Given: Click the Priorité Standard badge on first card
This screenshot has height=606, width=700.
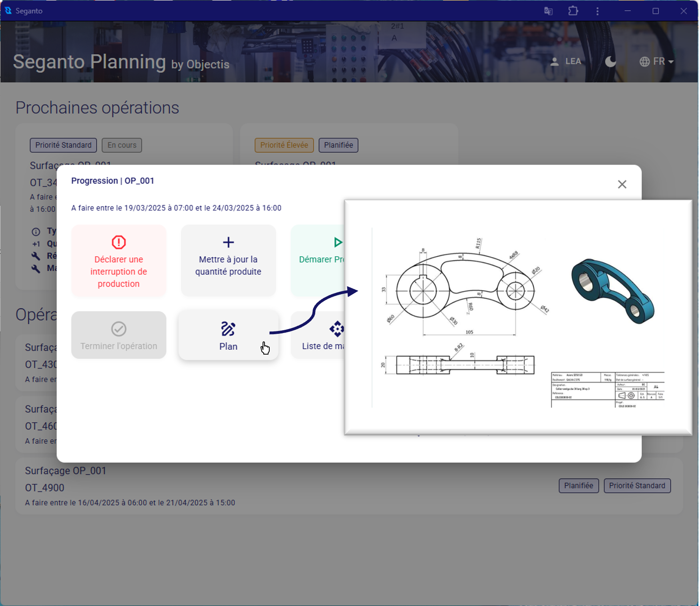Looking at the screenshot, I should (63, 145).
